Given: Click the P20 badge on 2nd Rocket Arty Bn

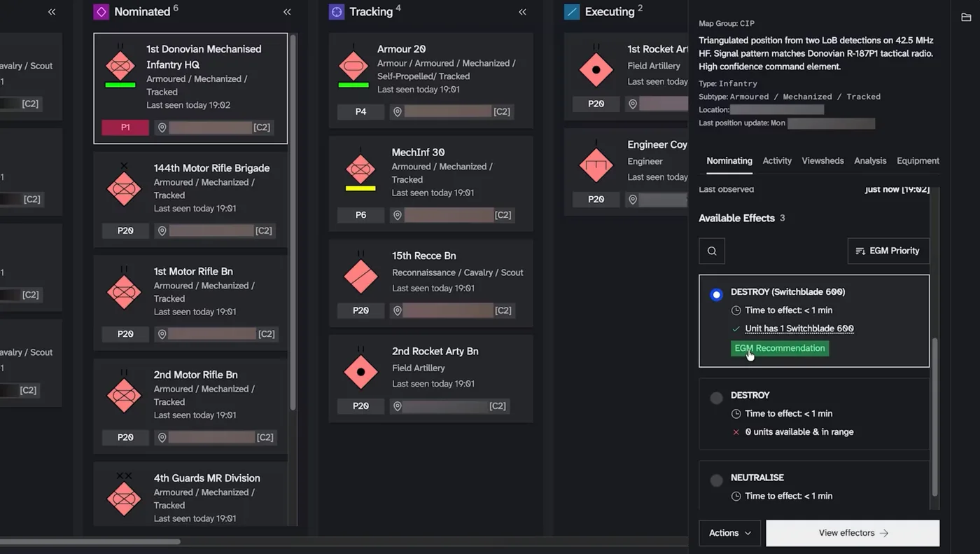Looking at the screenshot, I should coord(360,406).
